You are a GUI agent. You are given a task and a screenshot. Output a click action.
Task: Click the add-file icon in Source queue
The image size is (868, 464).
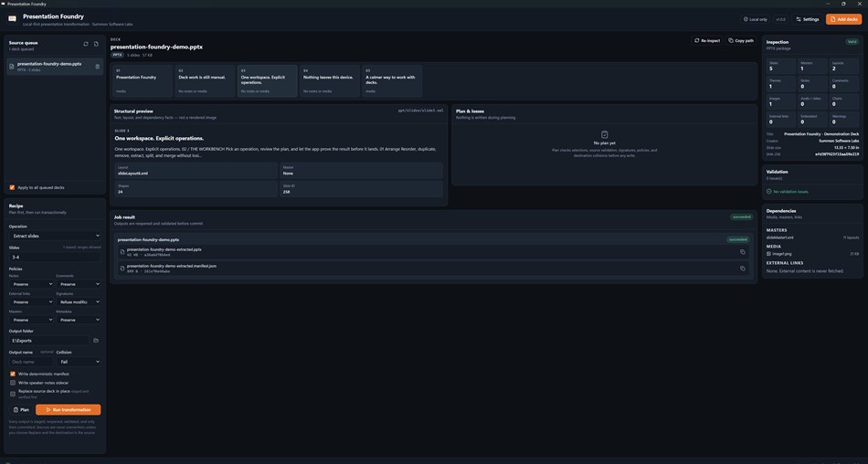point(96,44)
